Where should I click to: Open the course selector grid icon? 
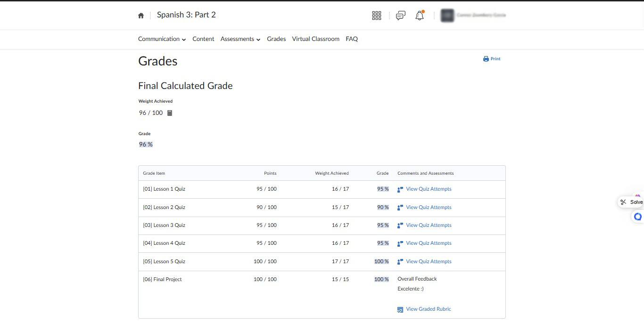click(376, 16)
